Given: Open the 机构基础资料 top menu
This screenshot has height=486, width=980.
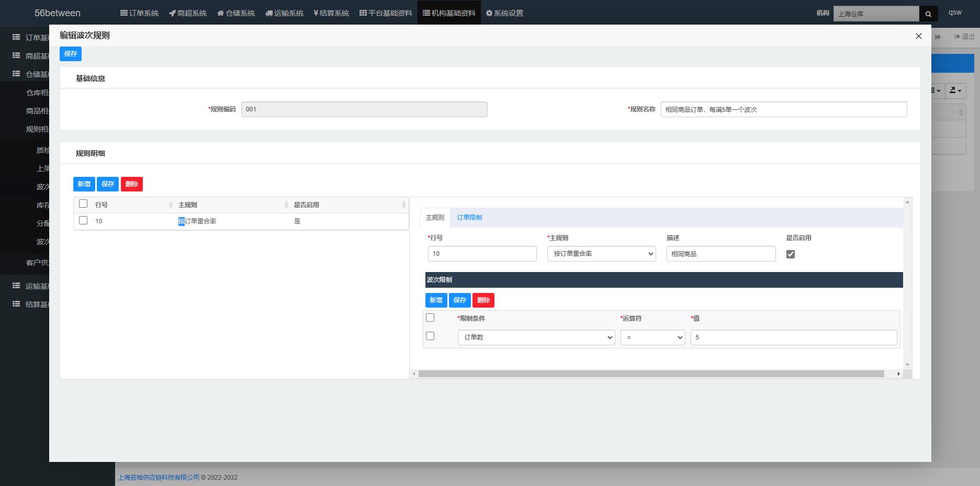Looking at the screenshot, I should (449, 13).
